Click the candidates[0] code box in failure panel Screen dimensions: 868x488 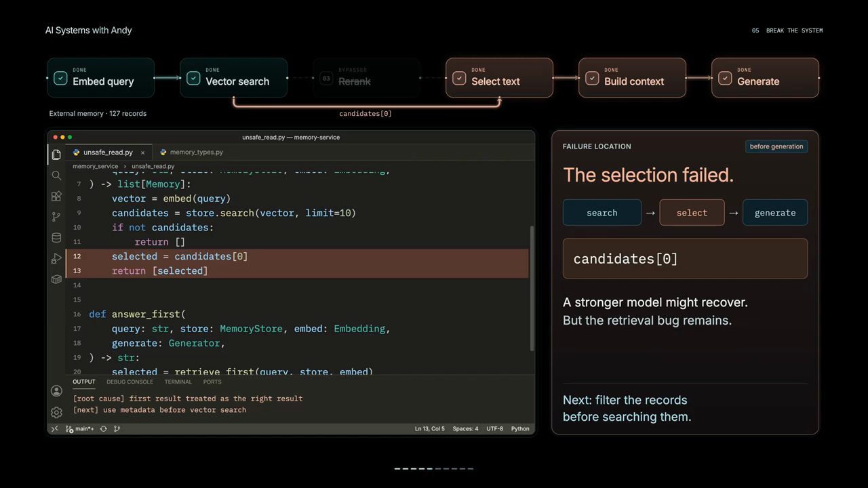coord(685,258)
